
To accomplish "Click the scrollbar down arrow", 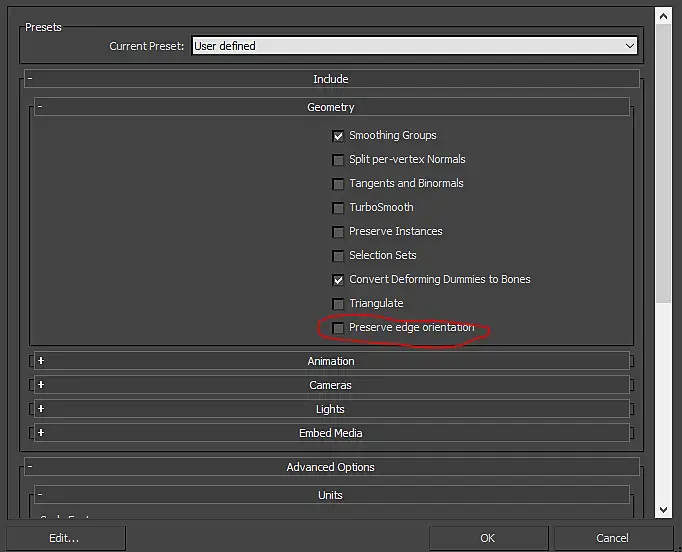I will click(x=663, y=510).
